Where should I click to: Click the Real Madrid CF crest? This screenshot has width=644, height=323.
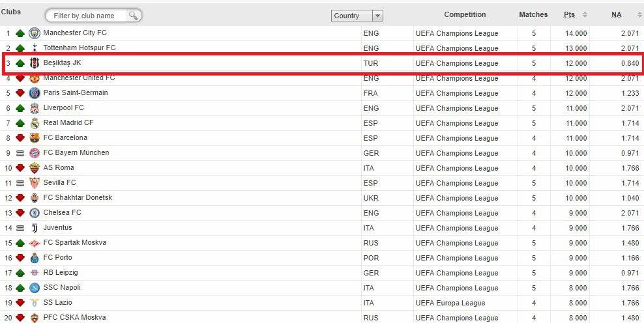[35, 123]
